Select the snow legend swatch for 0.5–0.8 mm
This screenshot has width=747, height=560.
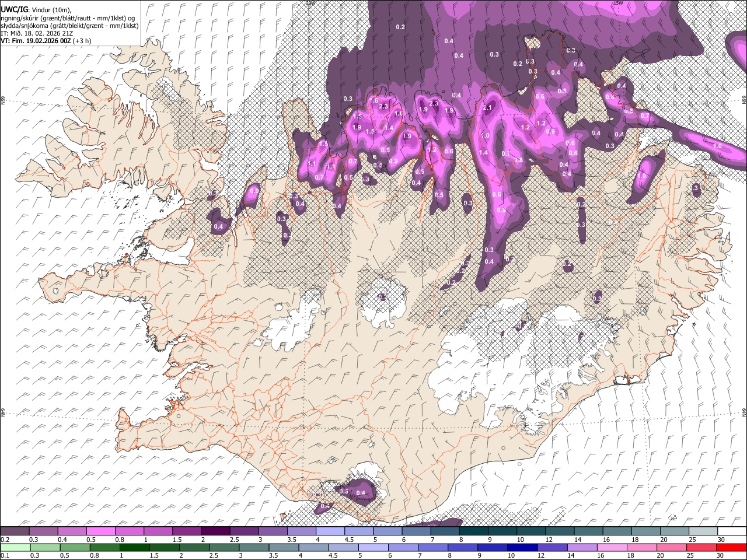101,531
